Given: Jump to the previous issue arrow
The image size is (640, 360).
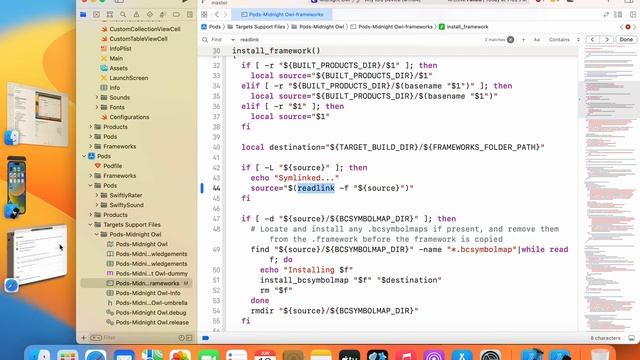Looking at the screenshot, I should click(x=621, y=27).
